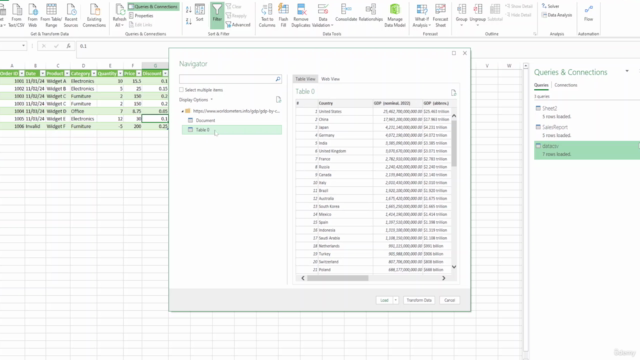Image resolution: width=640 pixels, height=360 pixels.
Task: Click the refresh icon beside Display Options
Action: coord(278,100)
